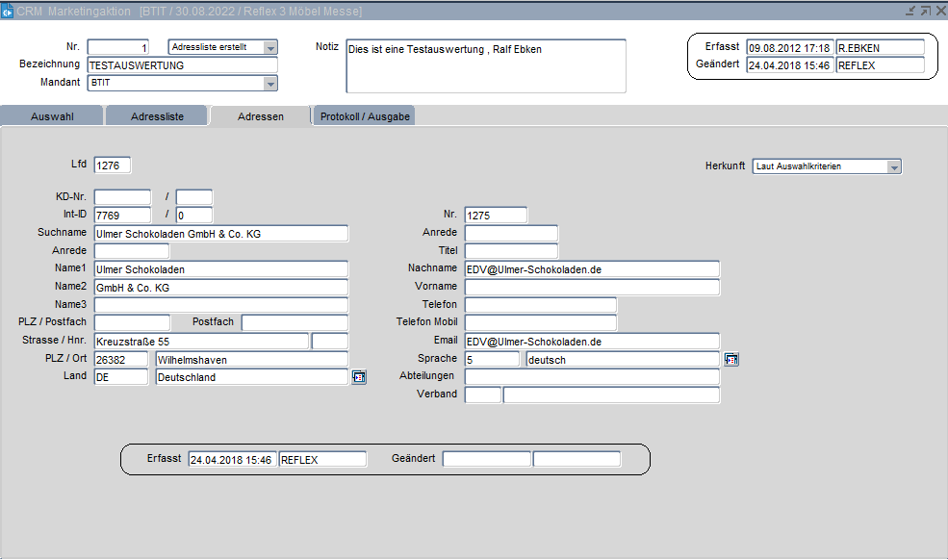Minimize the Marketingaktion window

(x=910, y=11)
